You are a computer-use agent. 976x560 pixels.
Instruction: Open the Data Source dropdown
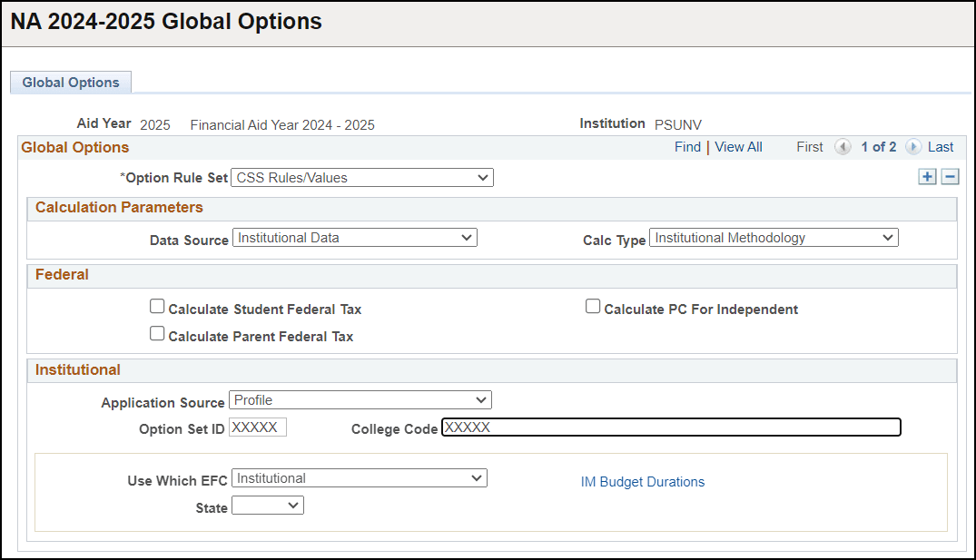[467, 237]
